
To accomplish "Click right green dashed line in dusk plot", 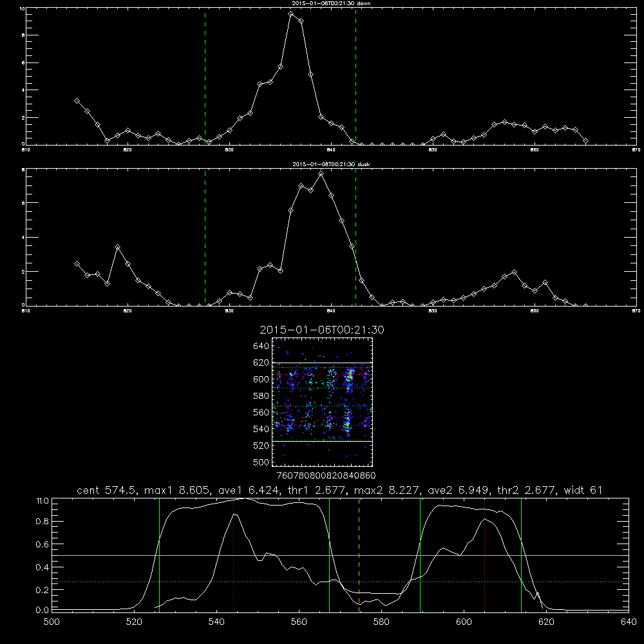I will [355, 237].
